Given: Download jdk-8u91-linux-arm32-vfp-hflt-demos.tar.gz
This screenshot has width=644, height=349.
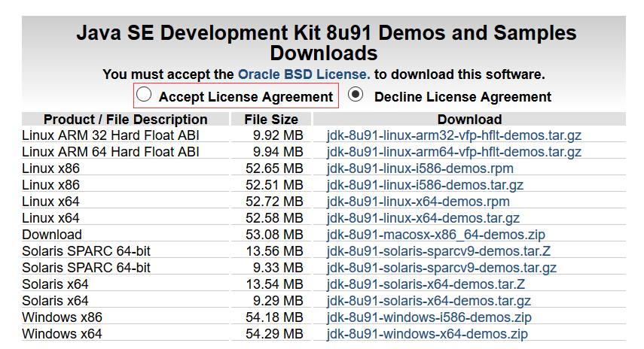Looking at the screenshot, I should pyautogui.click(x=453, y=135).
